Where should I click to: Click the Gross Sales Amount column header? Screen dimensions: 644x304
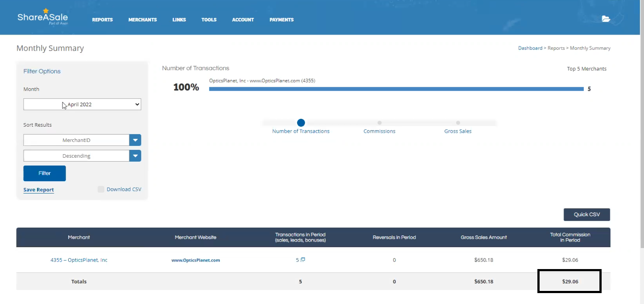click(484, 237)
